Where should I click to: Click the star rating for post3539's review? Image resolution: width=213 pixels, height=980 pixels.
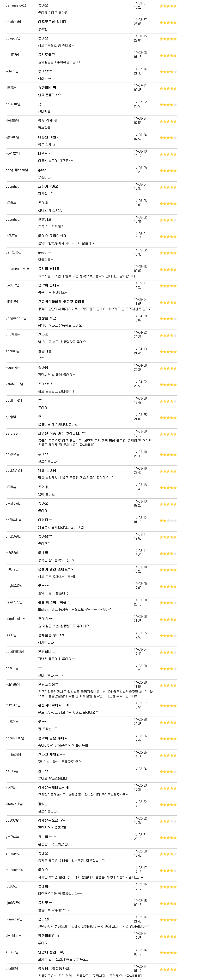[168, 821]
